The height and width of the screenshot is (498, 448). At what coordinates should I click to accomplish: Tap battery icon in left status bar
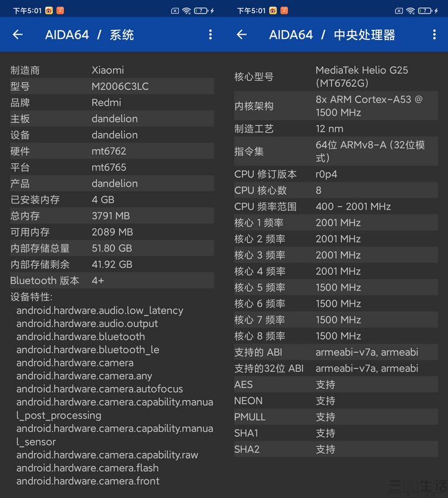point(201,11)
